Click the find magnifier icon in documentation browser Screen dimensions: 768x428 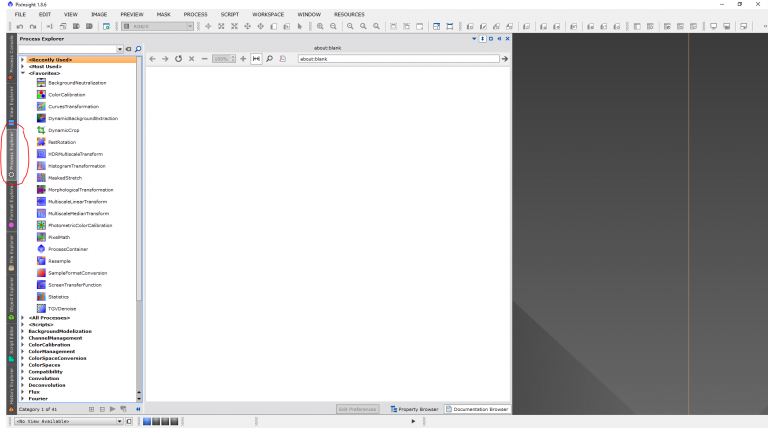click(270, 59)
